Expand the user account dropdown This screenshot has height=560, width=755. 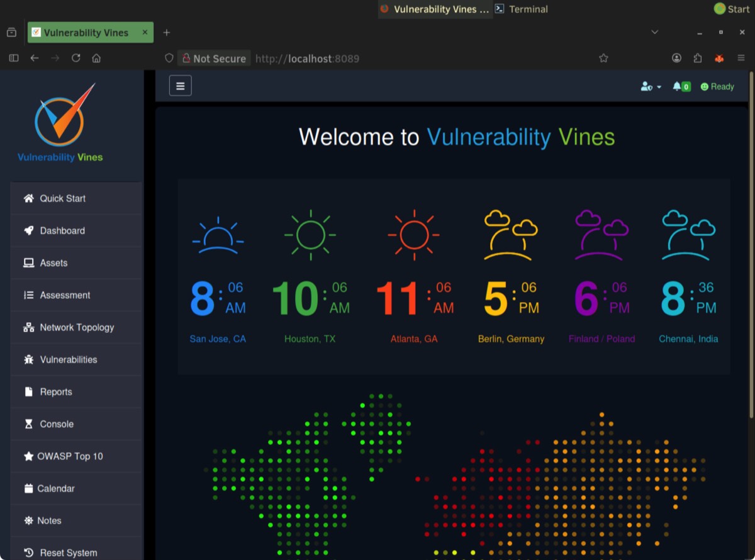(x=651, y=87)
